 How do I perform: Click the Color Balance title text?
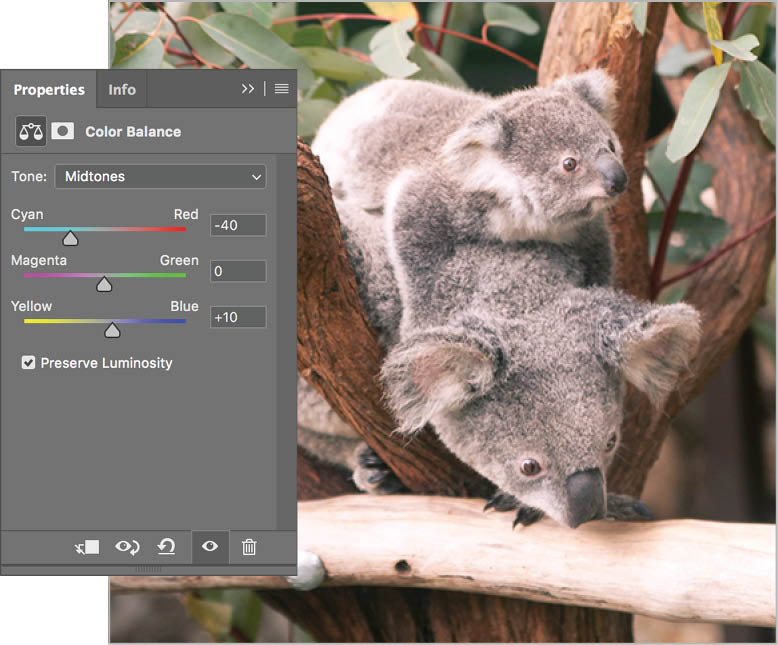click(133, 132)
